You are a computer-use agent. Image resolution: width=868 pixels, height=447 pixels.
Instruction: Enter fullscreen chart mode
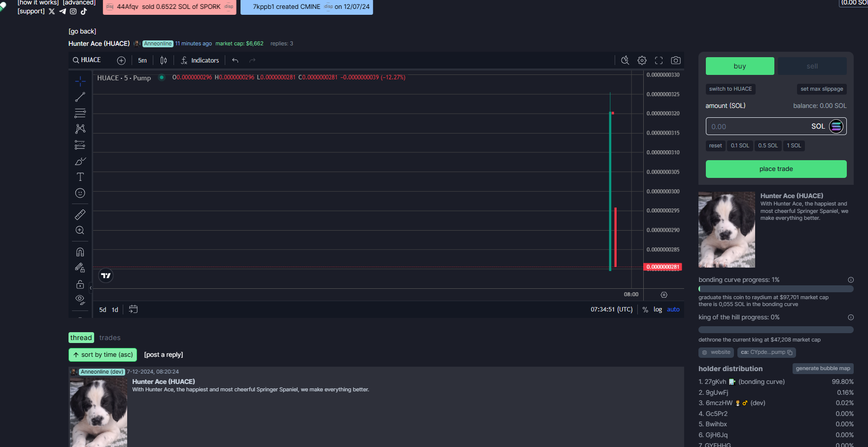659,60
